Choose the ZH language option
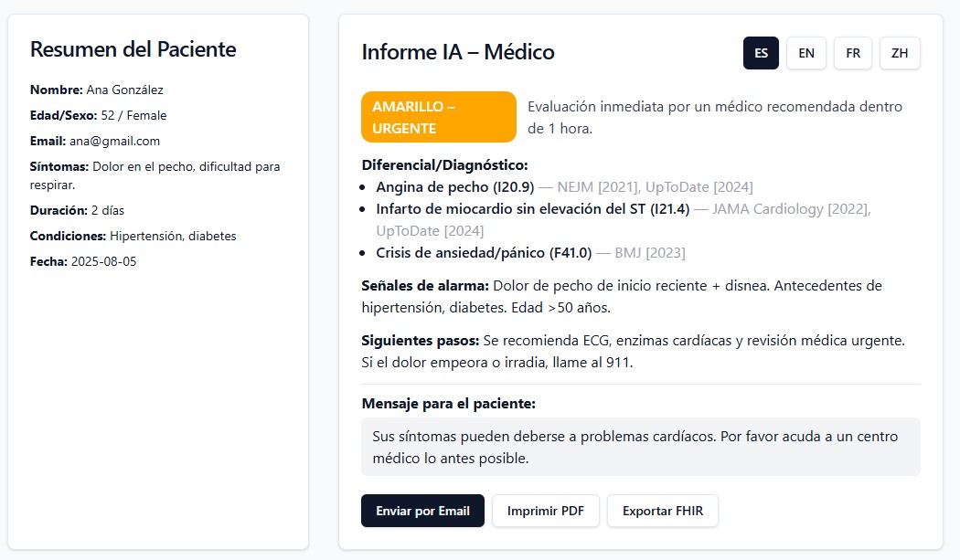The image size is (960, 560). pos(900,53)
